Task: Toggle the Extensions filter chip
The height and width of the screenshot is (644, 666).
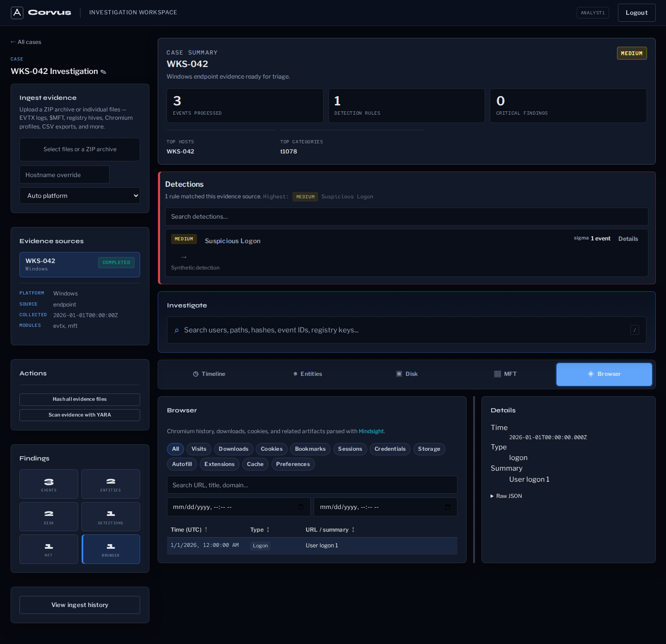Action: [x=219, y=464]
